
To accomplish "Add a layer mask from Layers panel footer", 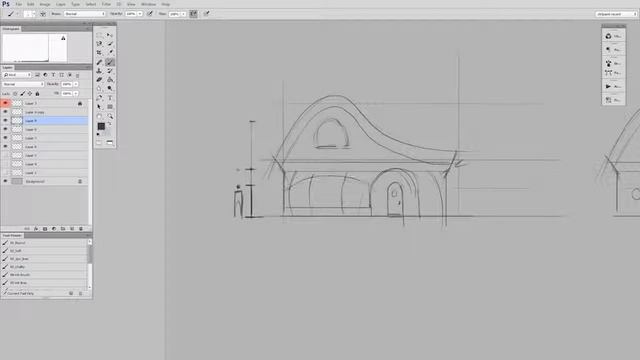I will (45, 229).
